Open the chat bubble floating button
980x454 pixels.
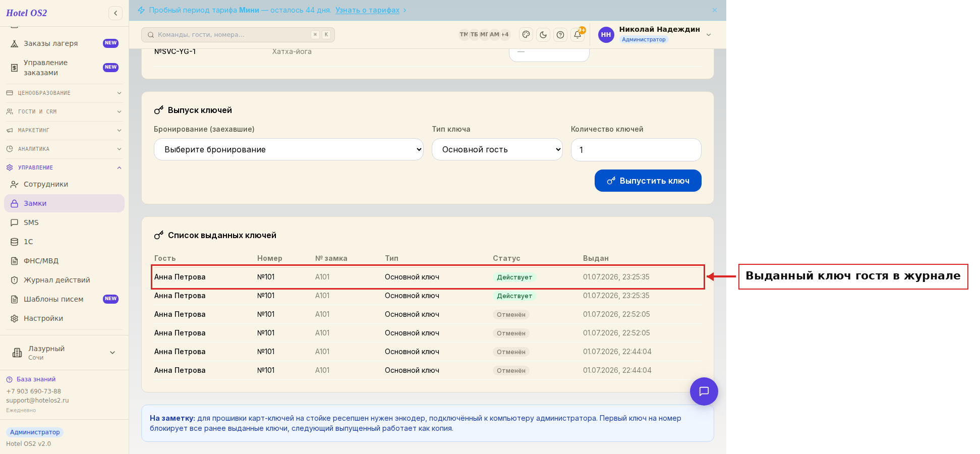704,391
